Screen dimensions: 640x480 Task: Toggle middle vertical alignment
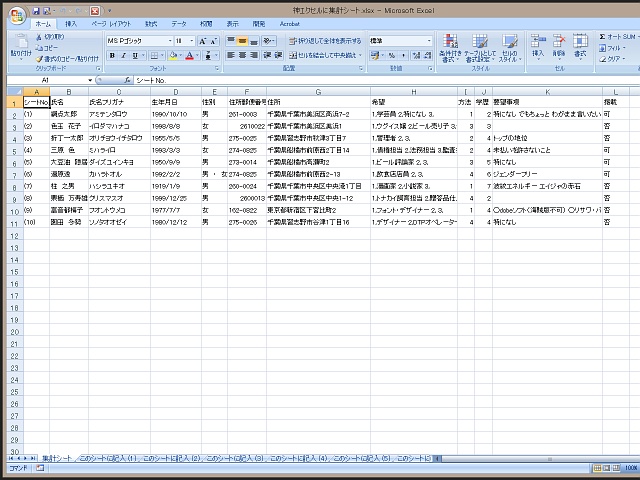pos(242,40)
